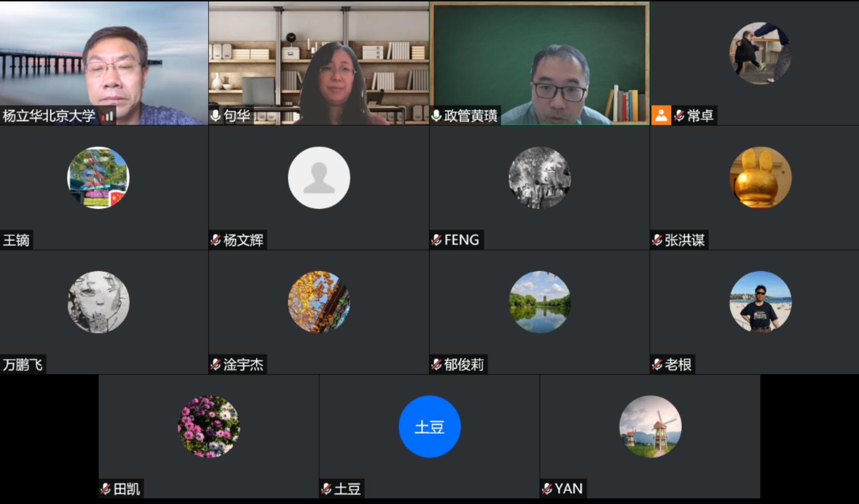Click the muted microphone icon for FENG

[436, 240]
